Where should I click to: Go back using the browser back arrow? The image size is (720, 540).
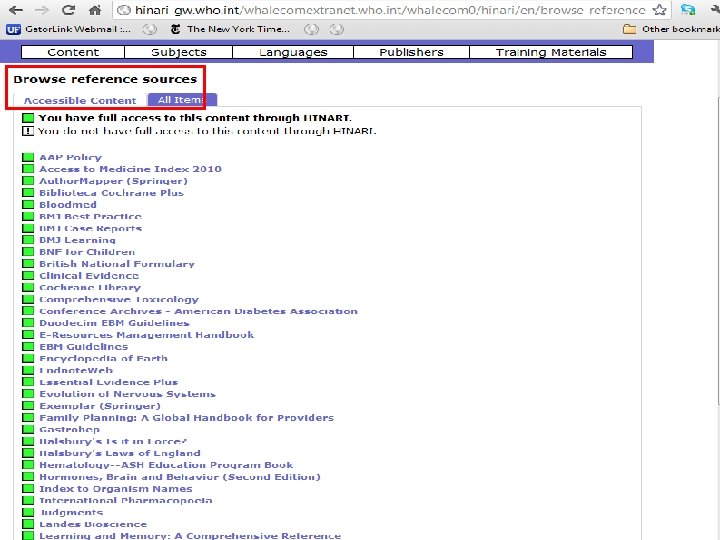[x=16, y=10]
